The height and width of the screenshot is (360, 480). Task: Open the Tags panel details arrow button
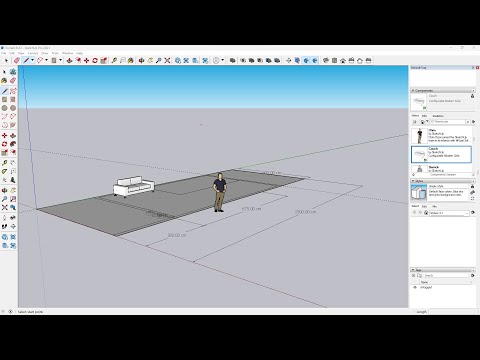pyautogui.click(x=472, y=276)
